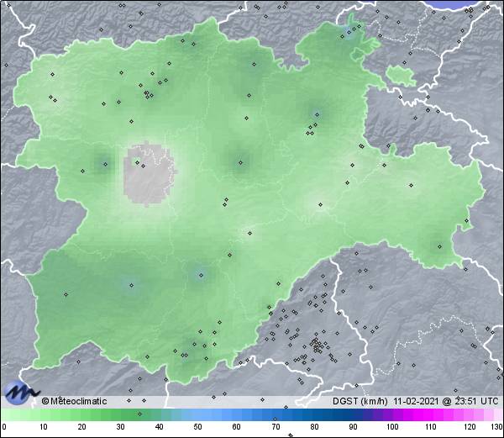The height and width of the screenshot is (438, 504).
Task: Select the DGST (km/h) variable label
Action: coord(360,401)
